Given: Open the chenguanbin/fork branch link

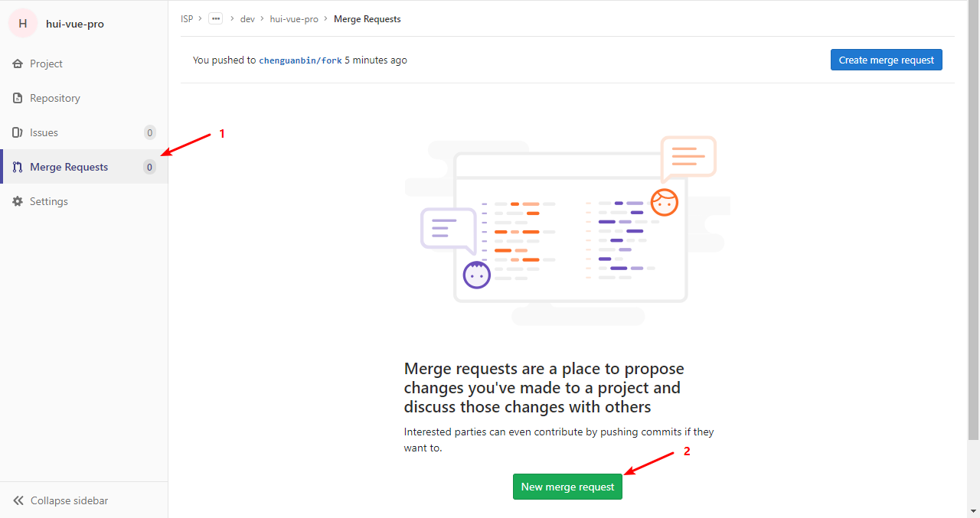Looking at the screenshot, I should pos(300,60).
